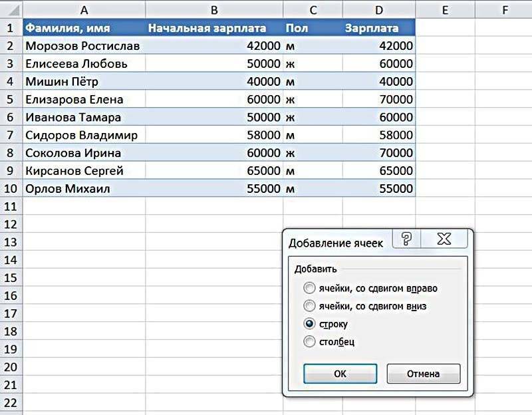532x415 pixels.
Task: Select radio option ячейки, со сдвигом вниз
Action: [x=309, y=307]
